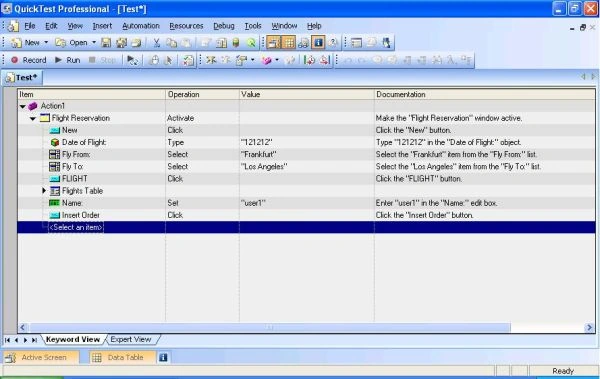
Task: Click the Operation column header
Action: (202, 94)
